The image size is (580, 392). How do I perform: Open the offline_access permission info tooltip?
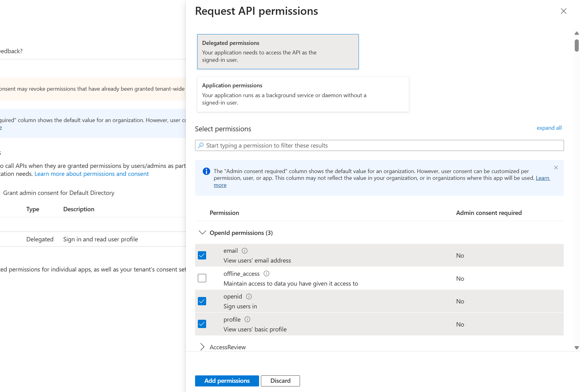pos(266,273)
